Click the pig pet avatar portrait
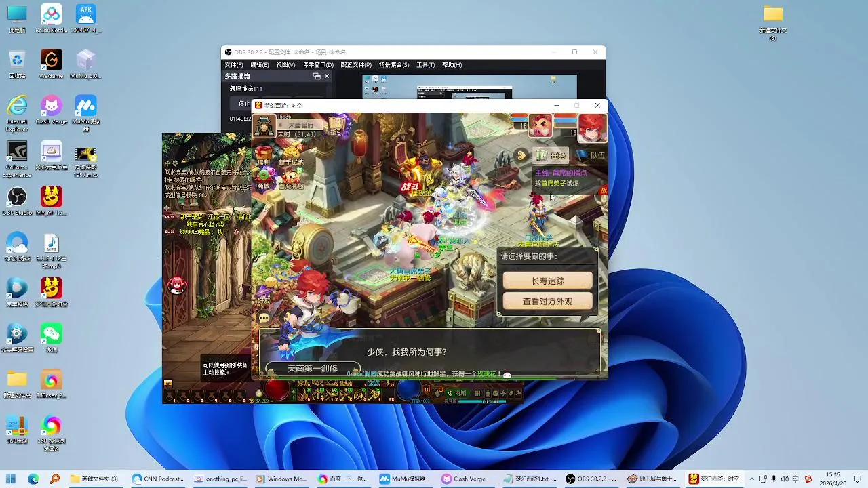This screenshot has width=868, height=488. pyautogui.click(x=540, y=126)
